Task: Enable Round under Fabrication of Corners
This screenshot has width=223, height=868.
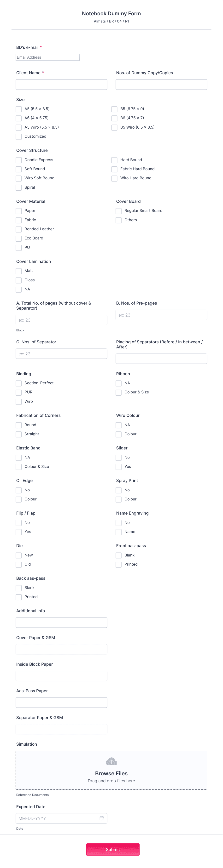Action: [x=18, y=425]
